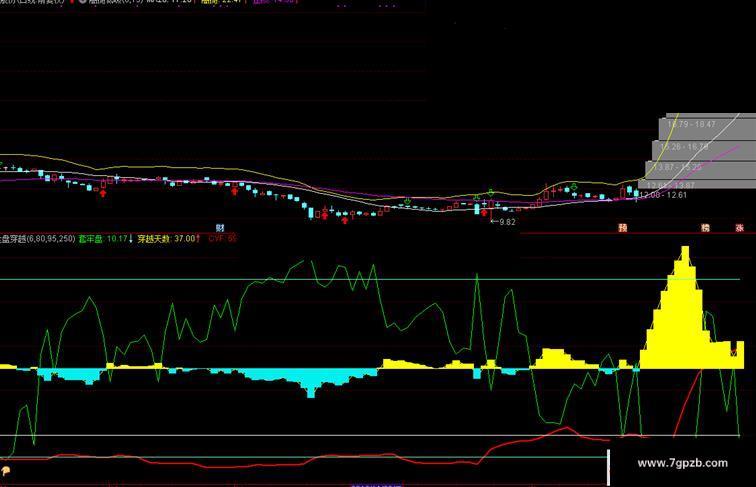
Task: Click the 预 forecast marker icon
Action: [623, 228]
